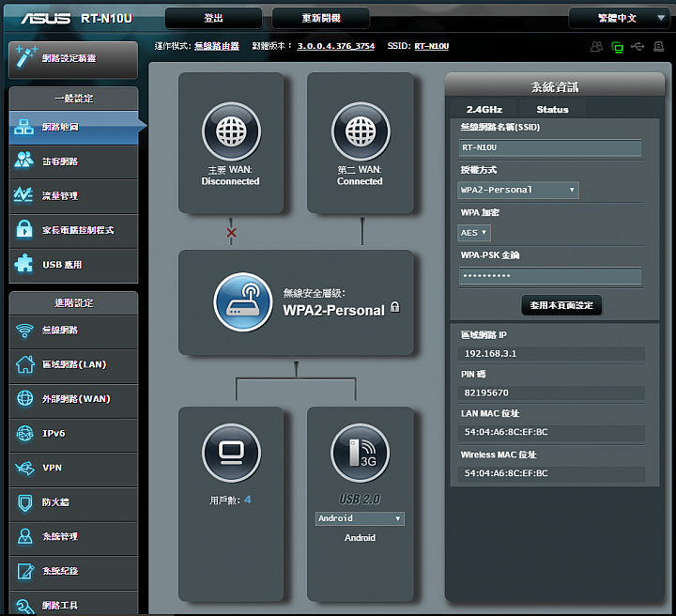The width and height of the screenshot is (676, 616).
Task: Open AES encryption dropdown
Action: (474, 233)
